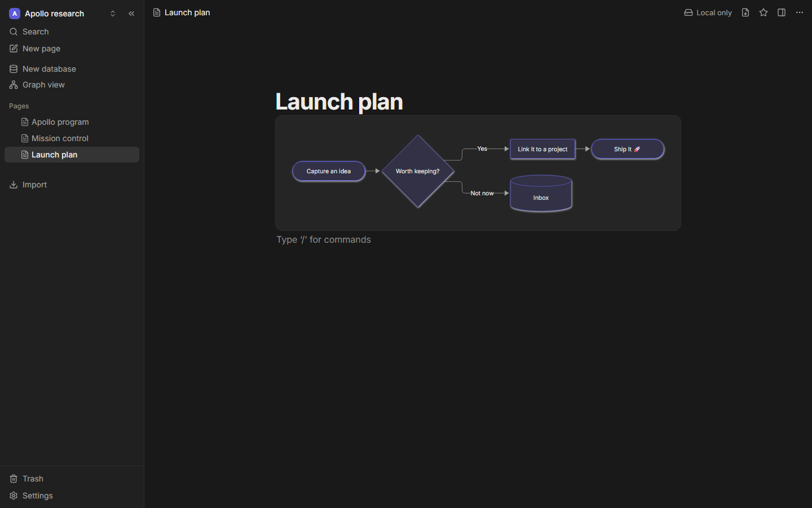
Task: Open the Apollo research workspace switcher
Action: click(x=63, y=14)
